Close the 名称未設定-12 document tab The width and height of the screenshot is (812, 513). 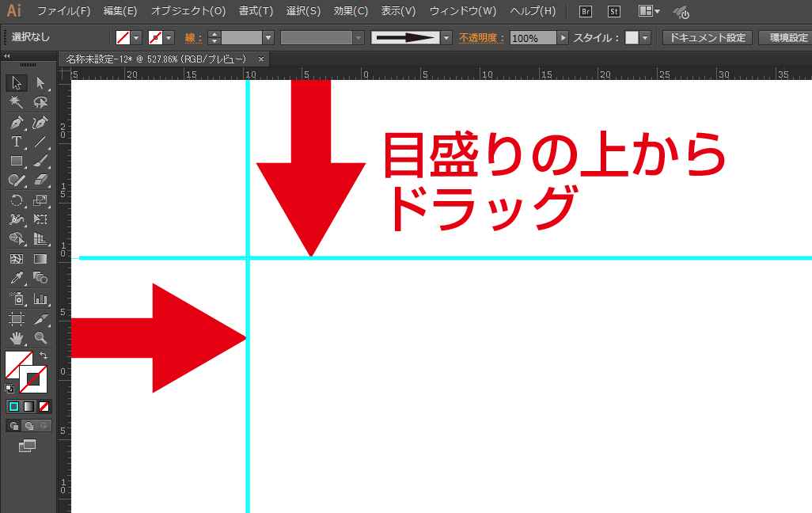pos(261,59)
